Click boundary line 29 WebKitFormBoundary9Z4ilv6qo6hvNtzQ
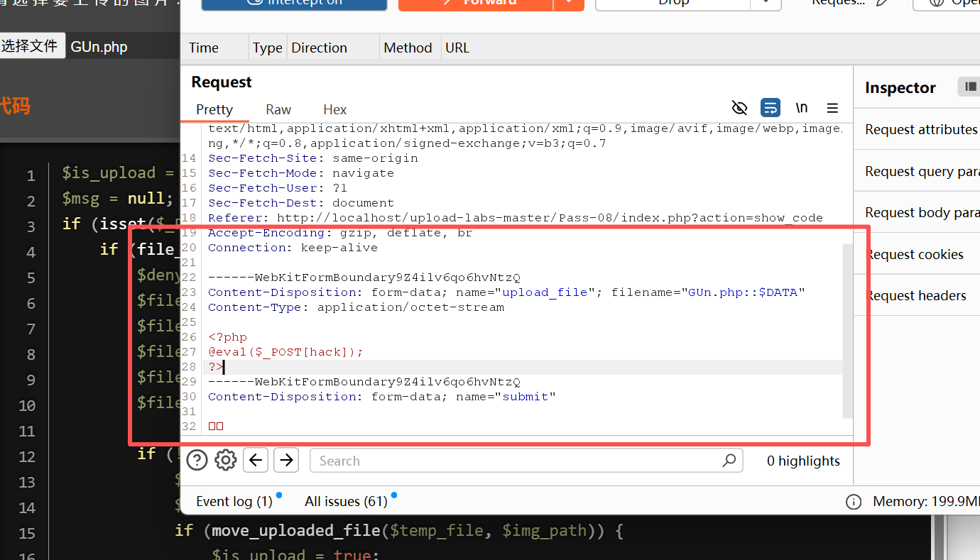This screenshot has height=560, width=980. pyautogui.click(x=364, y=382)
